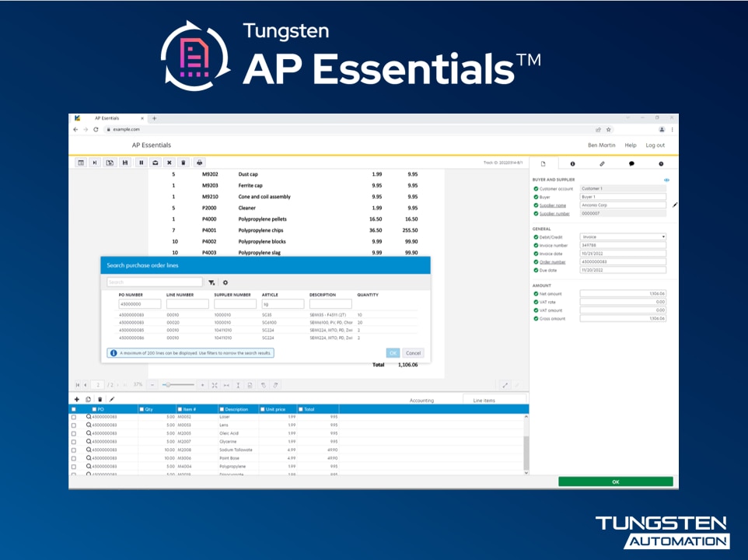Click the save disk icon in toolbar

(125, 163)
